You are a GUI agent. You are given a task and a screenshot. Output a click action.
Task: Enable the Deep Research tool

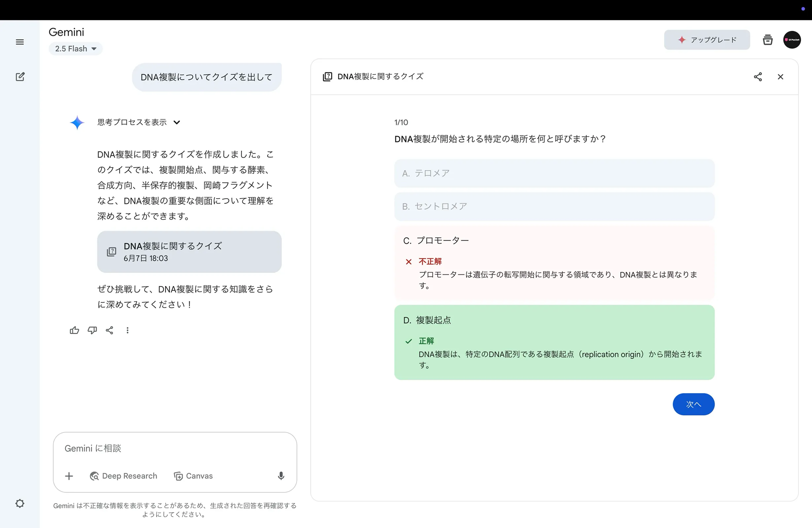[123, 476]
